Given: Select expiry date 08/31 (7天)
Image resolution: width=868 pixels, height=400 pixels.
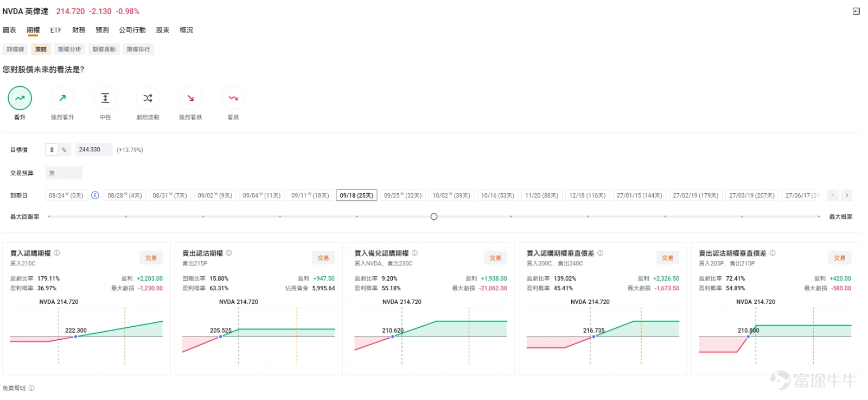Looking at the screenshot, I should pyautogui.click(x=169, y=195).
